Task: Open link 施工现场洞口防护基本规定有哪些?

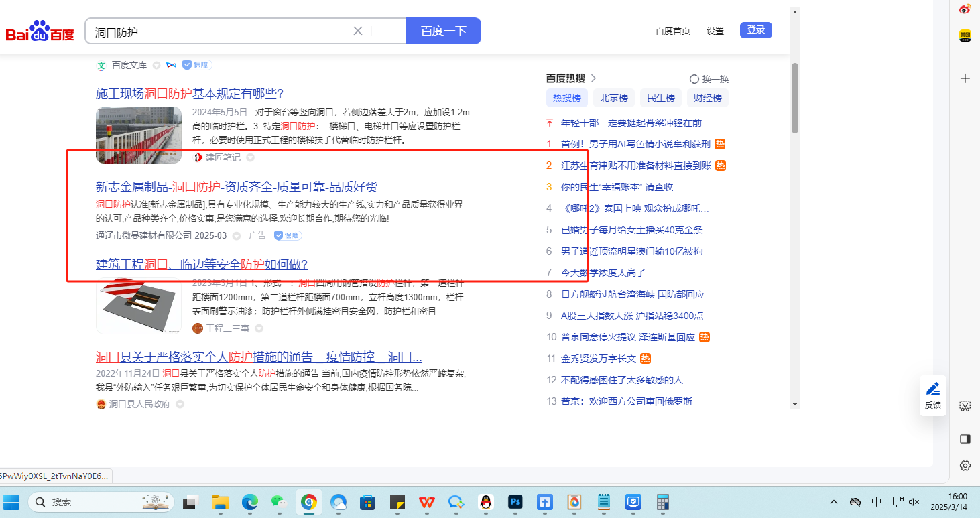Action: coord(189,93)
